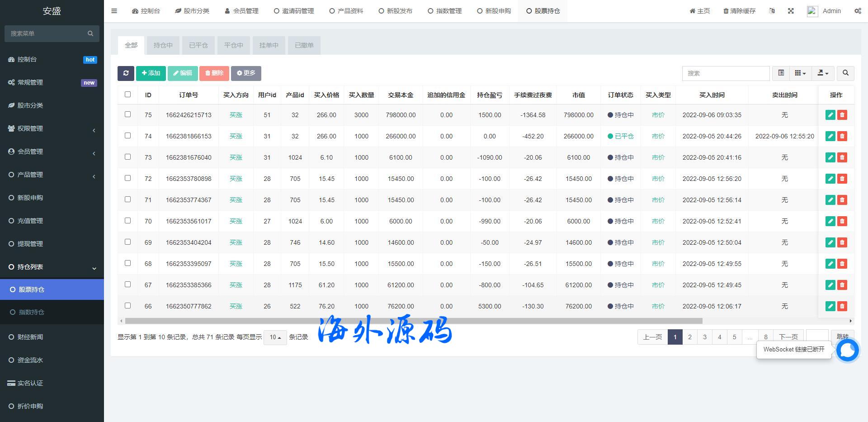
Task: Open the 新股申购 top navigation tab
Action: (494, 11)
